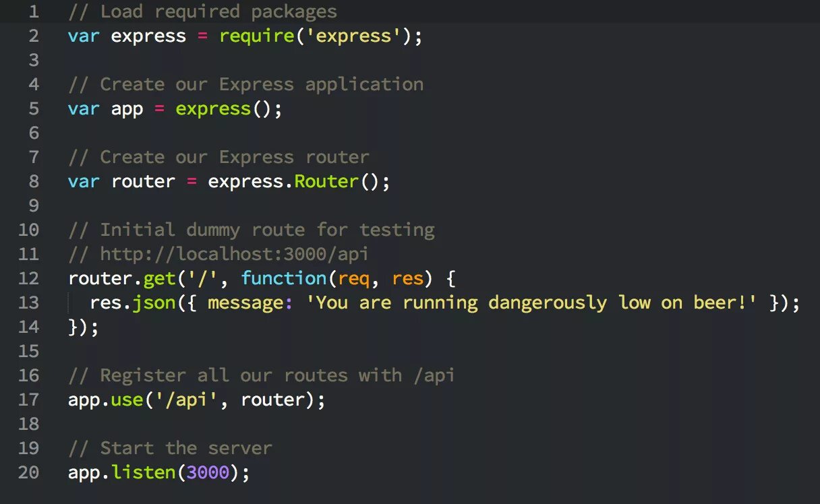Click the 'message:' key on line 13
Viewport: 820px width, 504px height.
click(251, 303)
